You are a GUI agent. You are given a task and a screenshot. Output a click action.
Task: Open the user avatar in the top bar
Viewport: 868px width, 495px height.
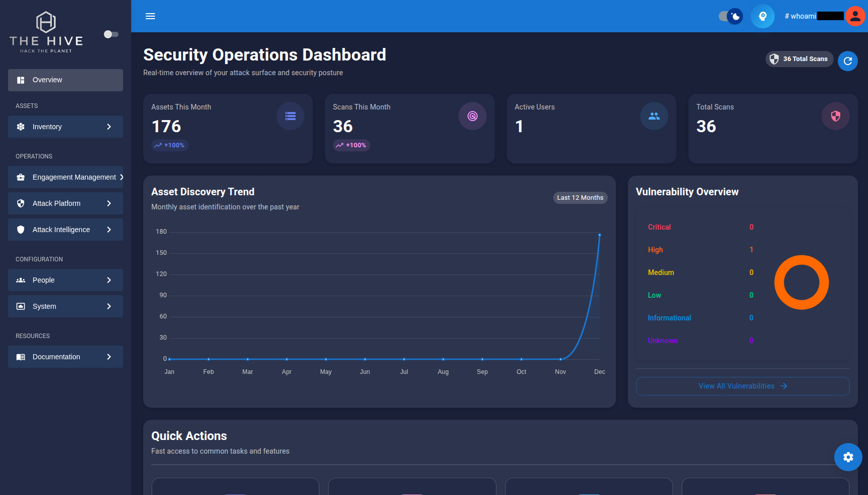(854, 16)
